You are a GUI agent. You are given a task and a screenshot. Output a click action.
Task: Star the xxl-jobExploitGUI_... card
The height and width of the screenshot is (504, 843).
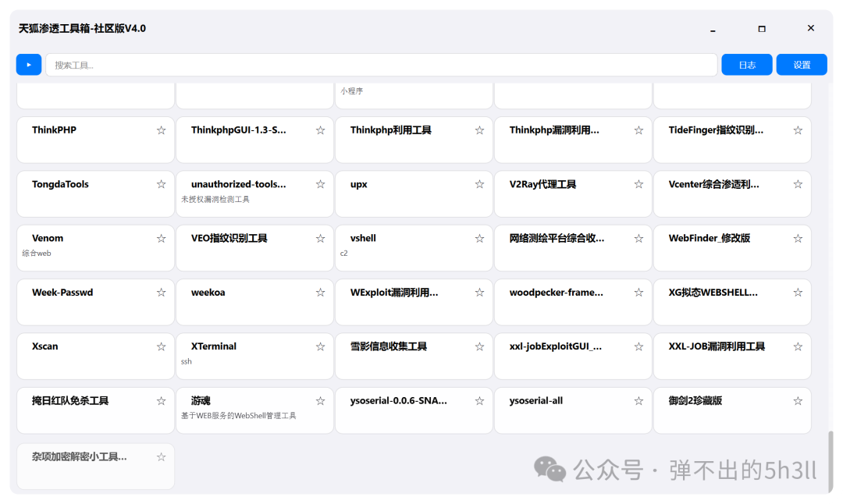(x=638, y=346)
